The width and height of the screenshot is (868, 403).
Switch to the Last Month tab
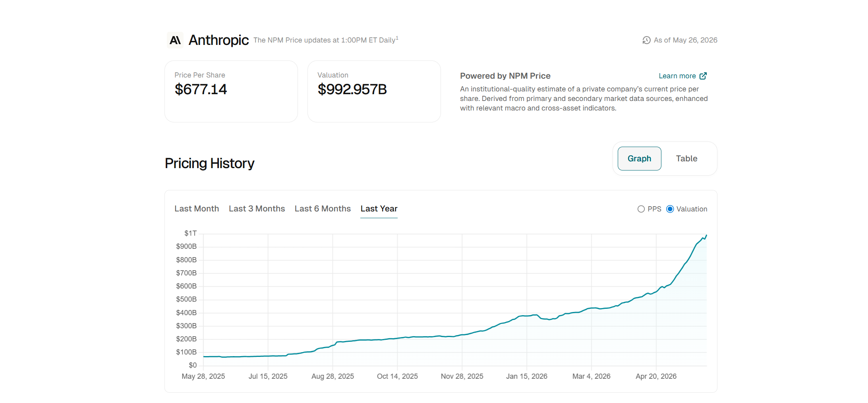(197, 209)
